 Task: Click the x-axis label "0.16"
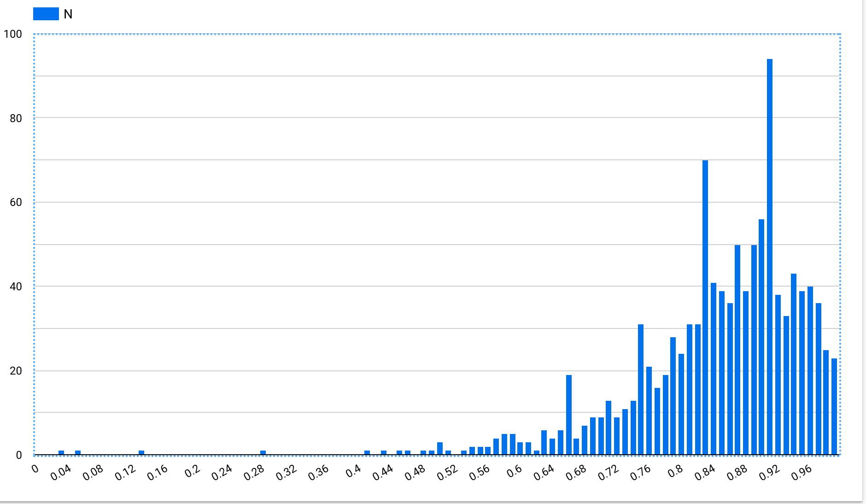click(x=158, y=473)
